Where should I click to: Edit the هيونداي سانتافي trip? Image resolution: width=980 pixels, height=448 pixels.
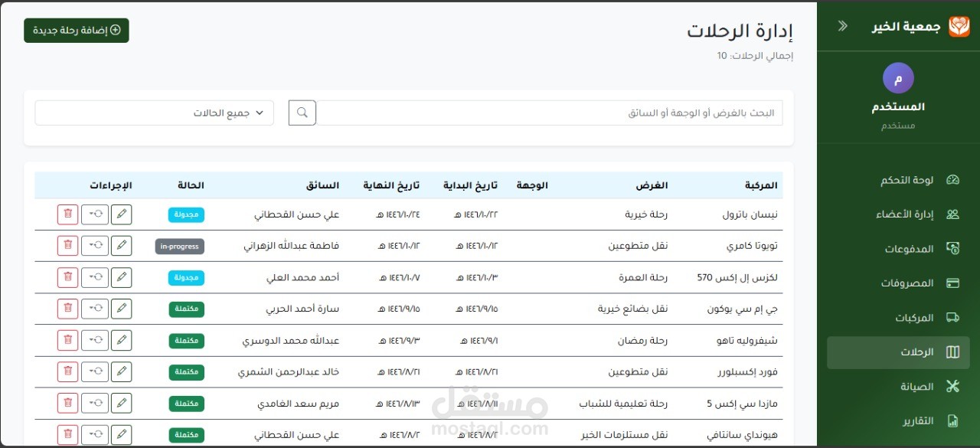(121, 434)
